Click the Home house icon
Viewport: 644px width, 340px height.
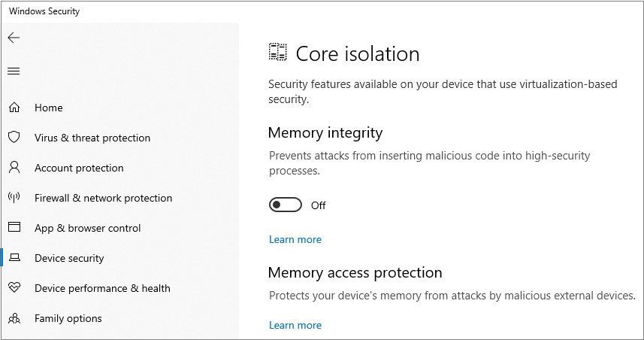point(14,108)
